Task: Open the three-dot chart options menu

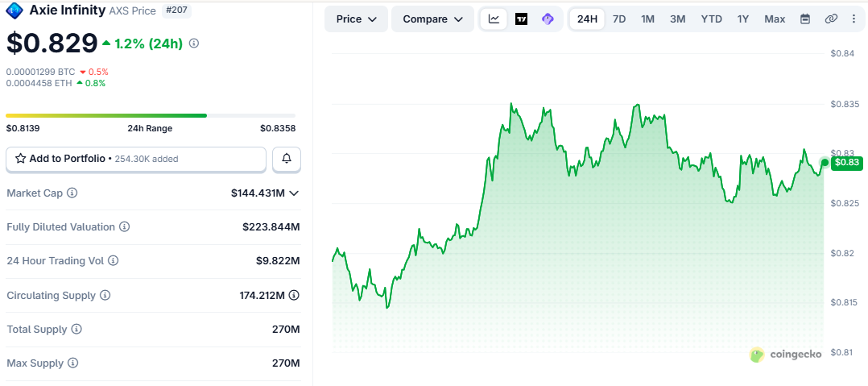Action: click(854, 19)
